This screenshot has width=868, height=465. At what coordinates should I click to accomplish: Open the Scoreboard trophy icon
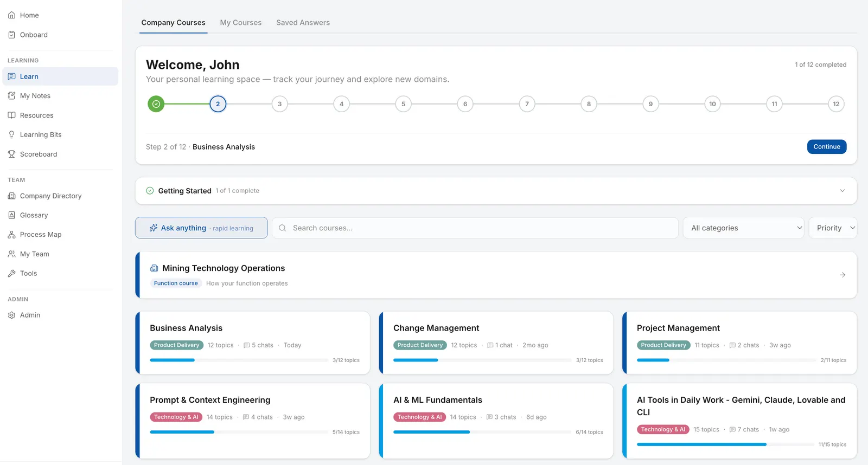tap(11, 154)
